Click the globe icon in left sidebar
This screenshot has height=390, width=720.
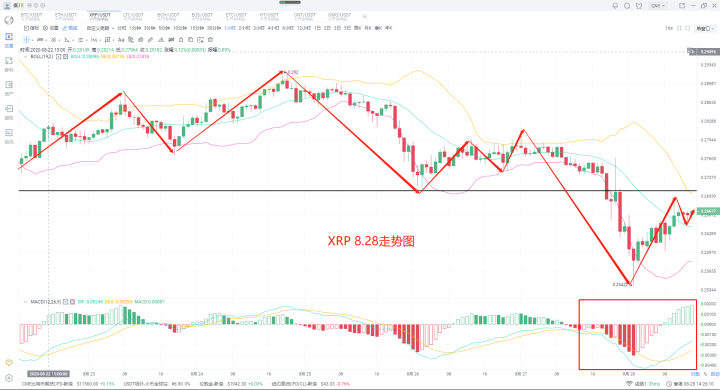tap(9, 20)
